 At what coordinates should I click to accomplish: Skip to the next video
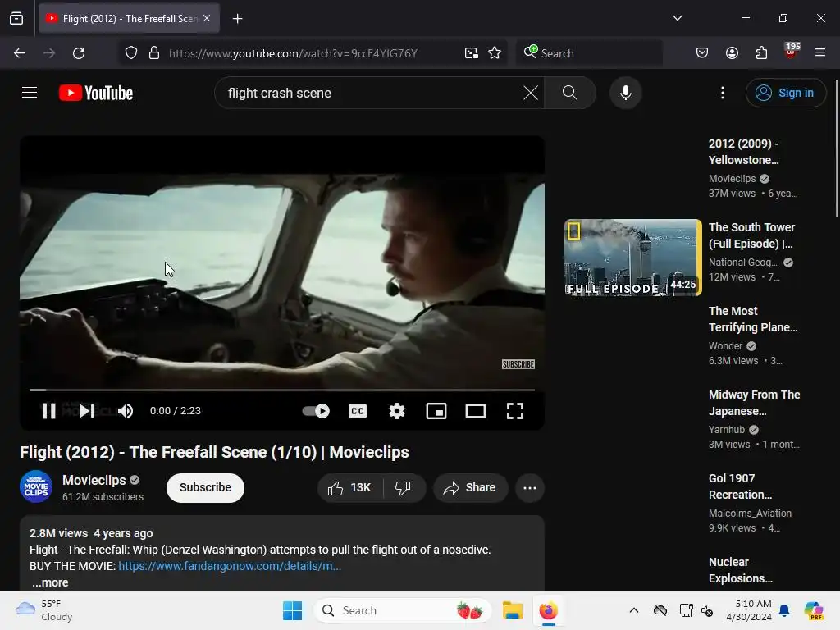87,411
